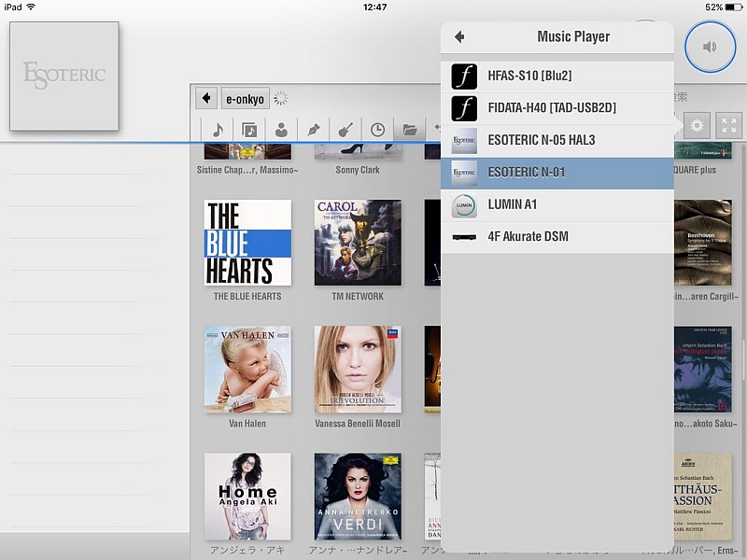Tap the 12:47 clock in the status bar
747x560 pixels.
[374, 7]
